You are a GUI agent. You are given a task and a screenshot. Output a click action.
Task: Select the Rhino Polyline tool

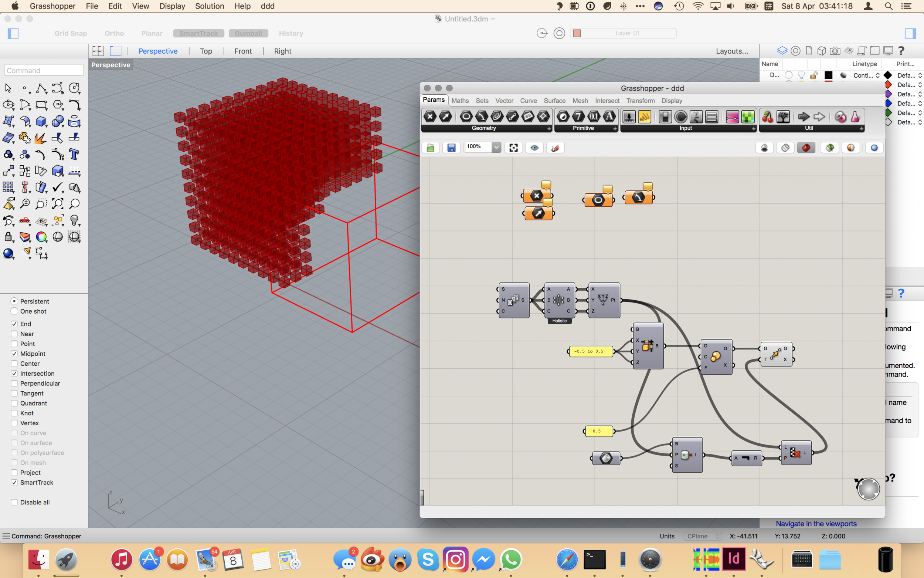point(41,88)
